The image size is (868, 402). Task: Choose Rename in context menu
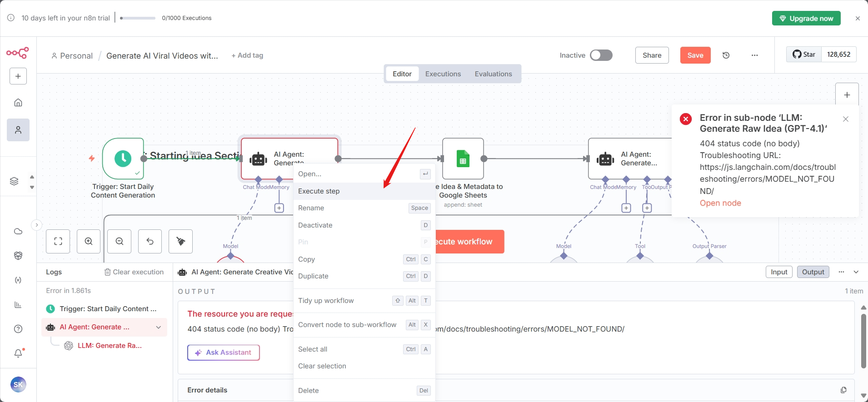pyautogui.click(x=364, y=208)
